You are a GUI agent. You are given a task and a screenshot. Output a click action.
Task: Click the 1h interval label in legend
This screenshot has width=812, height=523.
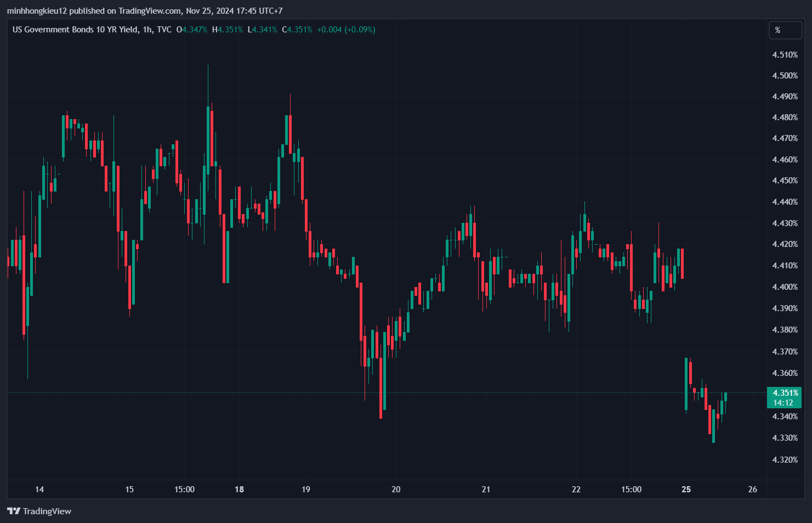click(147, 30)
